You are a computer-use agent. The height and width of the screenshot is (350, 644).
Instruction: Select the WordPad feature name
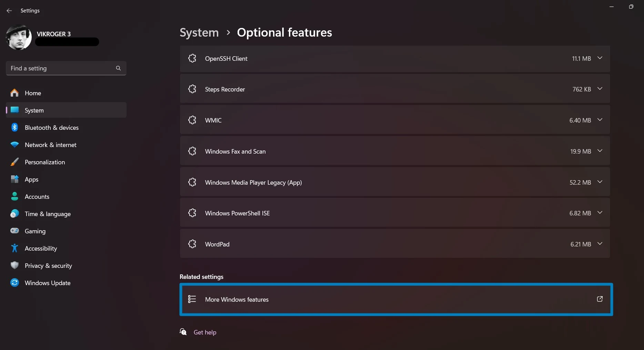click(217, 244)
